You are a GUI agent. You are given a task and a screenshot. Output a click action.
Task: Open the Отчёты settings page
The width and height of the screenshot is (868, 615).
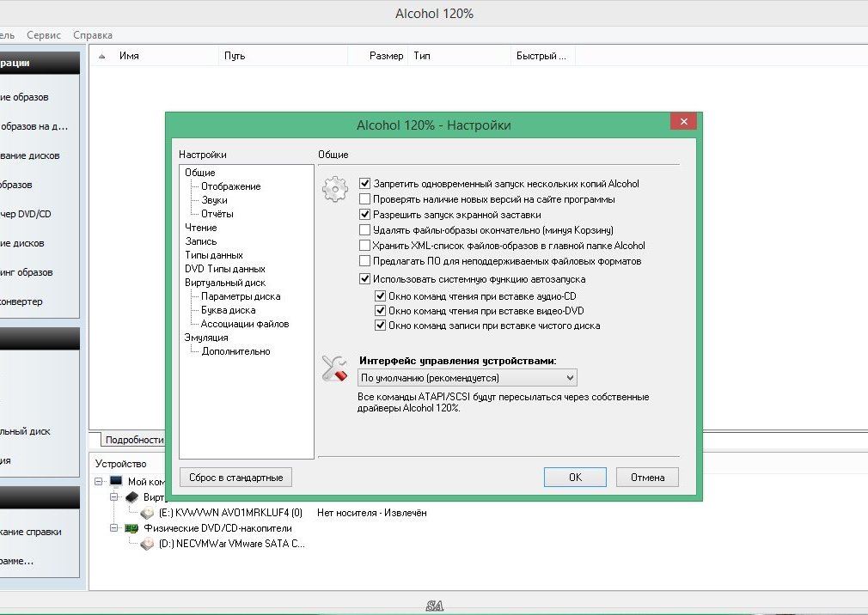(x=217, y=214)
